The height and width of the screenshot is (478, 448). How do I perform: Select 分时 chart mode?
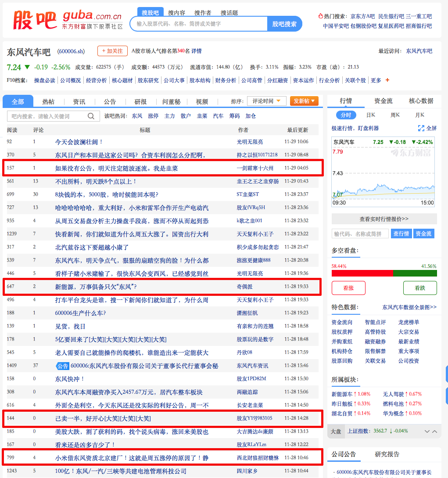[346, 115]
